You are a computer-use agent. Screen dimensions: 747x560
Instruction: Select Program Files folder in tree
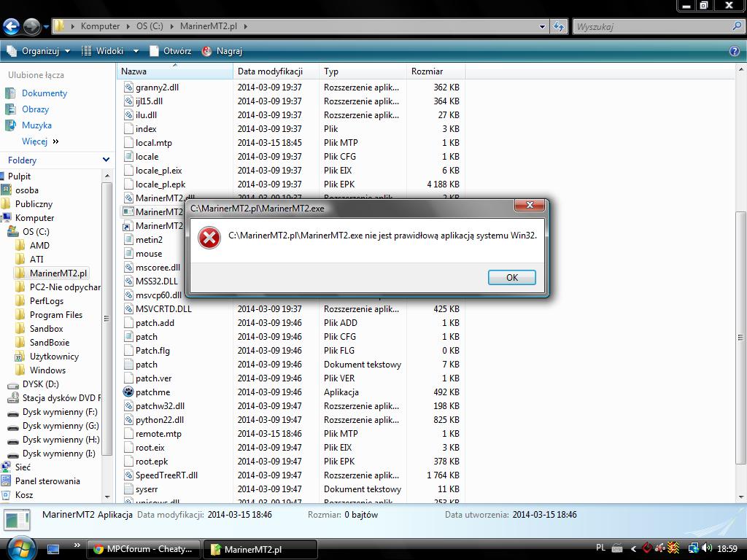click(x=56, y=315)
